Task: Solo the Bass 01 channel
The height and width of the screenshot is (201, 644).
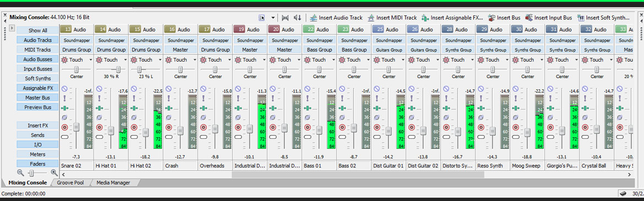Action: point(307,98)
